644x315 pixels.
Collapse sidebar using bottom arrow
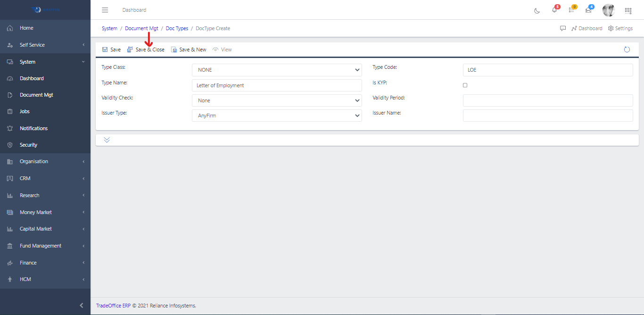click(x=81, y=306)
